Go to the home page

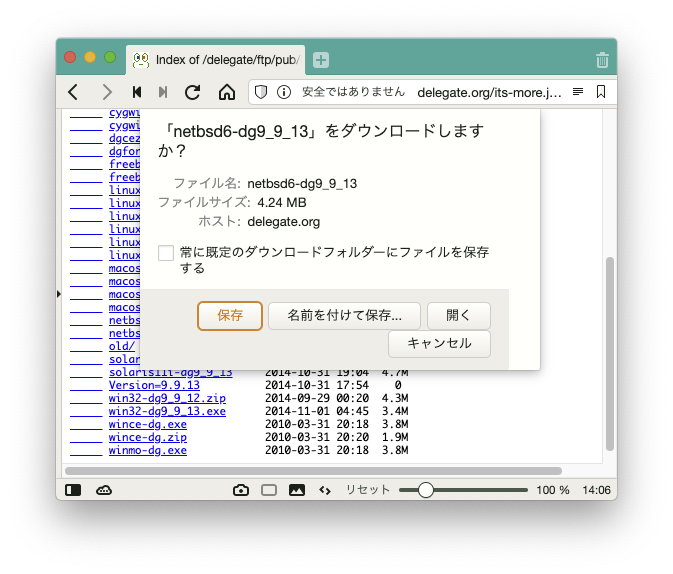[227, 92]
